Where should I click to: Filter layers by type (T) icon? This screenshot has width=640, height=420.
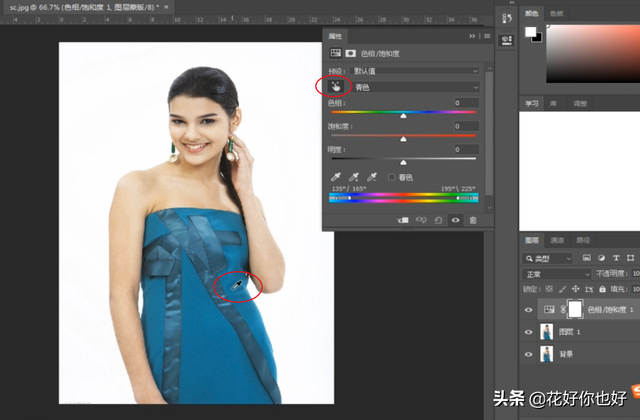tap(616, 258)
